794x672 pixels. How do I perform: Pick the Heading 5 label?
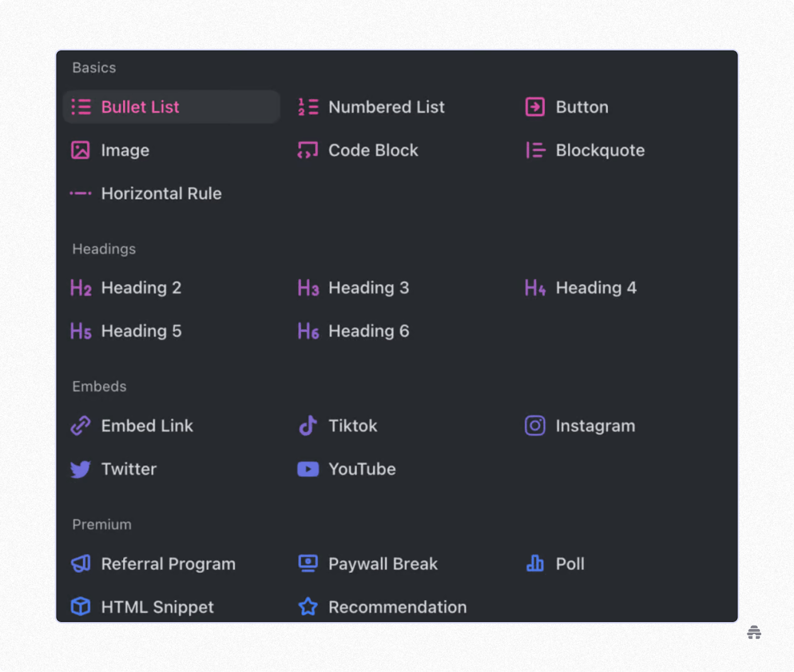(141, 331)
